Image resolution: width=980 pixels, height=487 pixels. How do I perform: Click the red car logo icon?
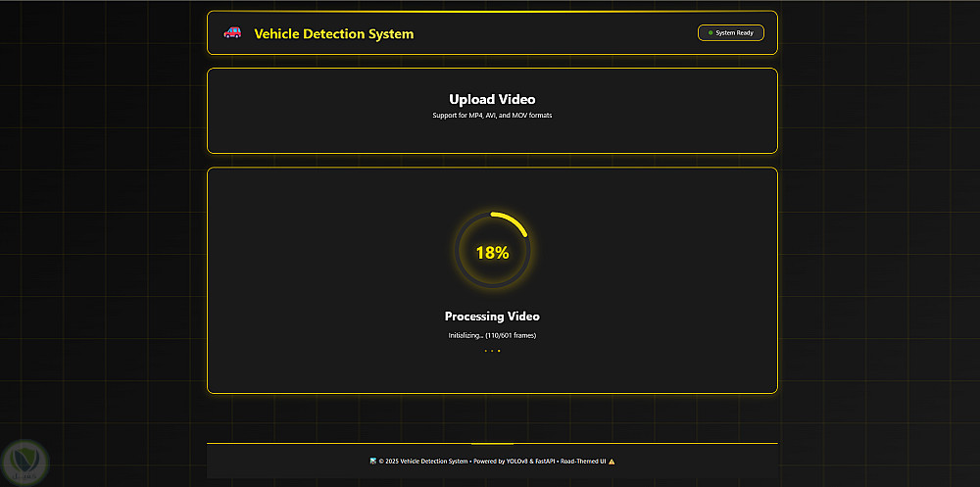coord(232,33)
